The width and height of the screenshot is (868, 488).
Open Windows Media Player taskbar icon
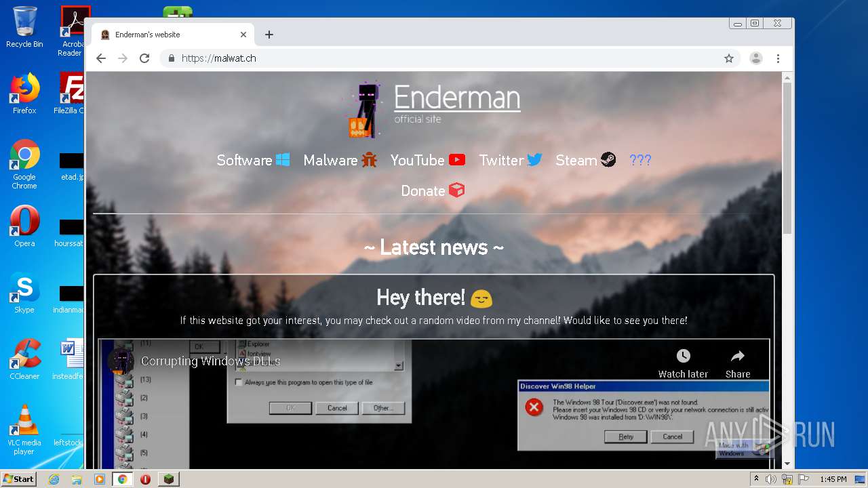tap(100, 479)
